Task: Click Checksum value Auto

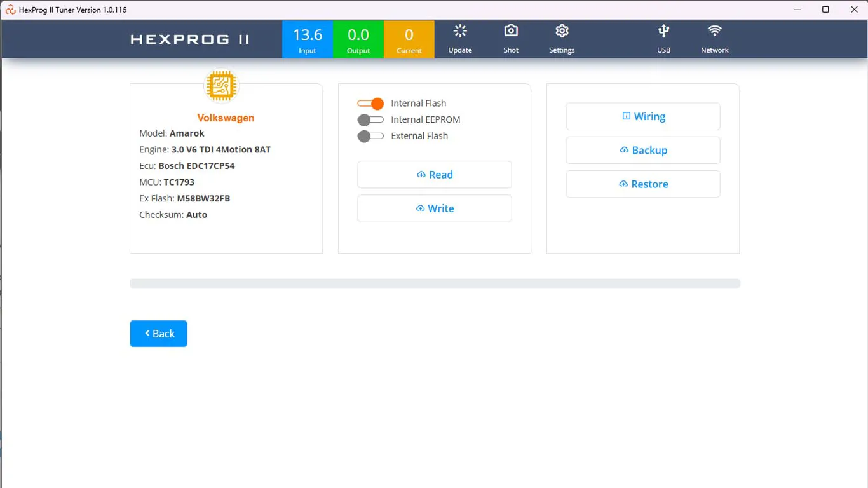Action: [x=196, y=215]
